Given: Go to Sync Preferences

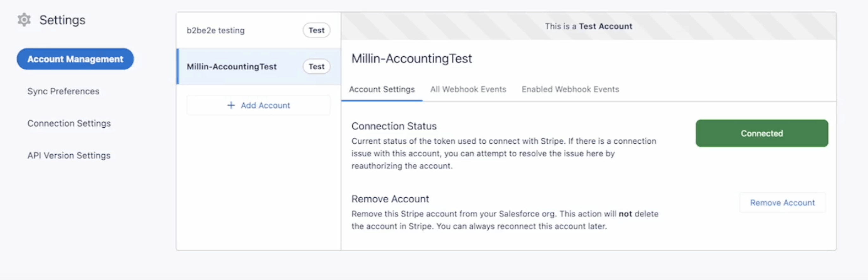Looking at the screenshot, I should 63,91.
